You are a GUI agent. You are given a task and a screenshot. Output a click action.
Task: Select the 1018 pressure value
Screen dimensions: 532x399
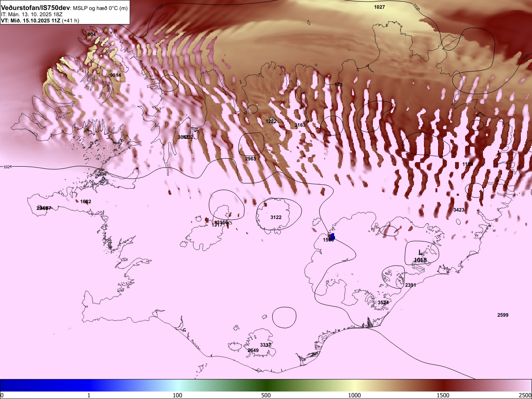coord(420,260)
